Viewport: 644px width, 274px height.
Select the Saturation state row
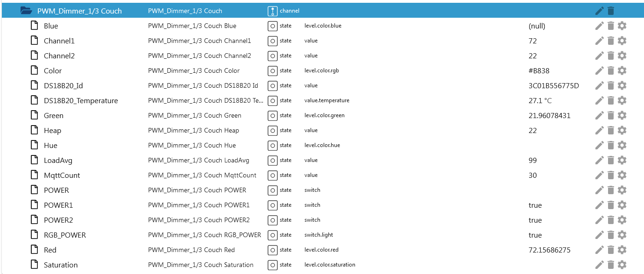[x=61, y=265]
